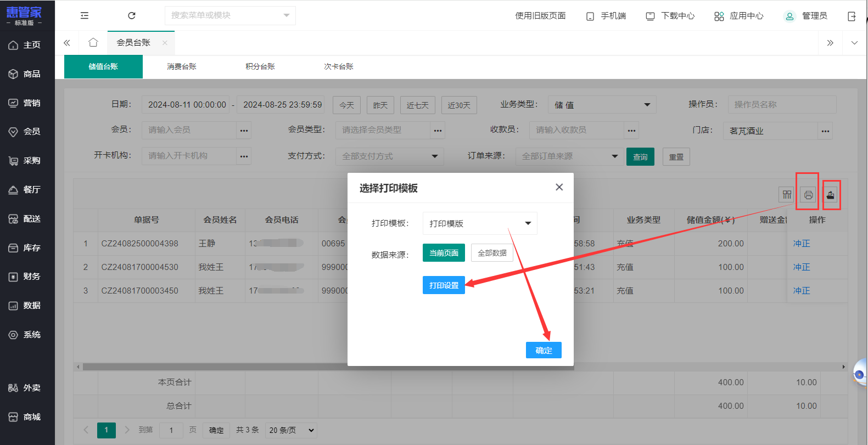Expand the 打印模板 dropdown

coord(479,223)
